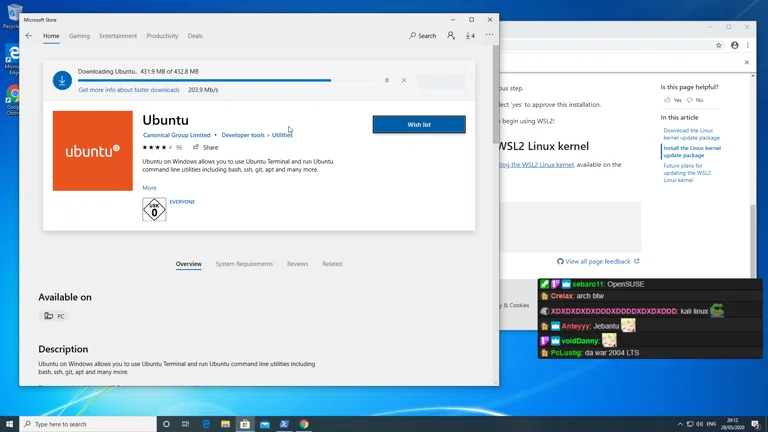The height and width of the screenshot is (432, 768).
Task: Open Google Chrome desktop shortcut
Action: click(x=13, y=101)
